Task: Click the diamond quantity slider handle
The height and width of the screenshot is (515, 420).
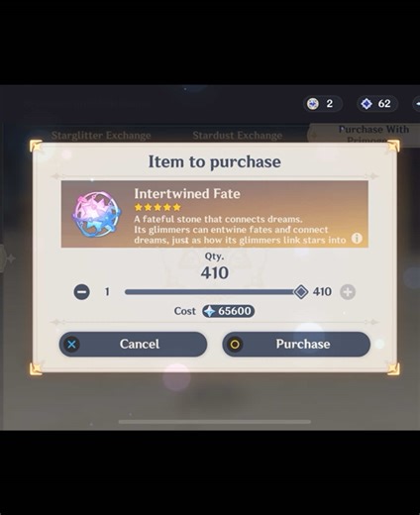Action: pos(301,292)
